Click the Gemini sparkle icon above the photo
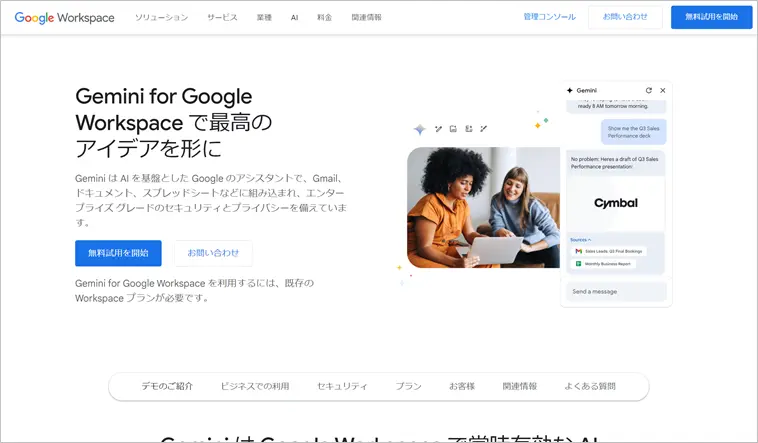Image resolution: width=758 pixels, height=443 pixels. pyautogui.click(x=420, y=129)
